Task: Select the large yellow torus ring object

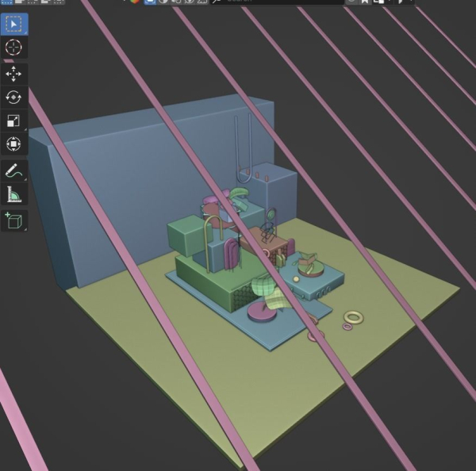Action: click(353, 318)
